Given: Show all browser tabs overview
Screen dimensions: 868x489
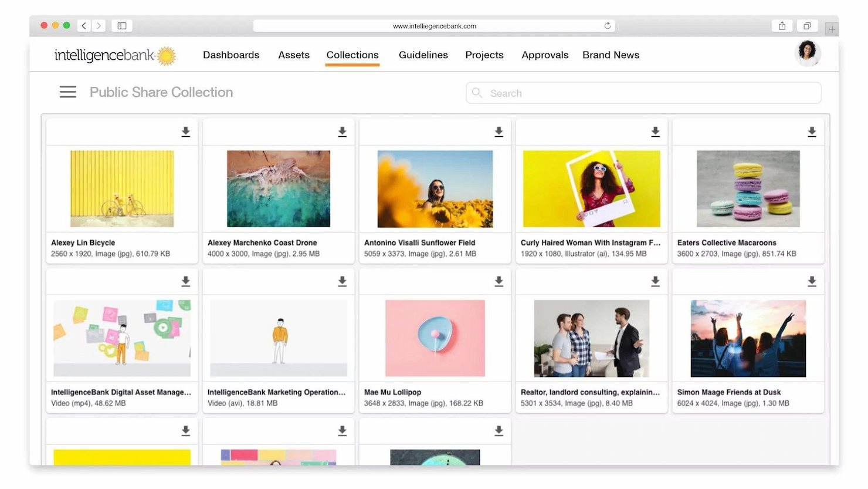Looking at the screenshot, I should pos(807,26).
